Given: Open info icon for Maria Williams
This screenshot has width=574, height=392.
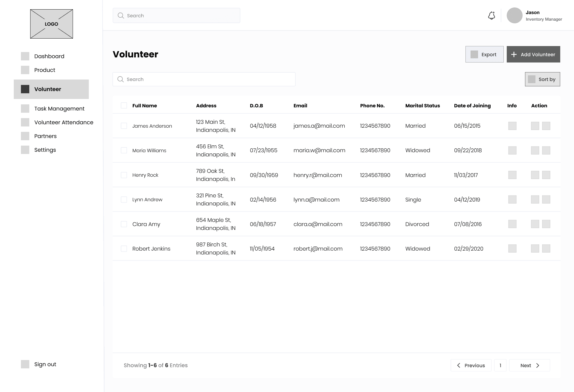Looking at the screenshot, I should pos(512,150).
